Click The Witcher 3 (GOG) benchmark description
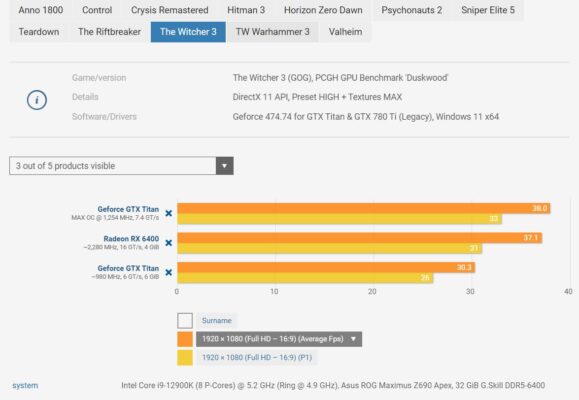 [340, 78]
